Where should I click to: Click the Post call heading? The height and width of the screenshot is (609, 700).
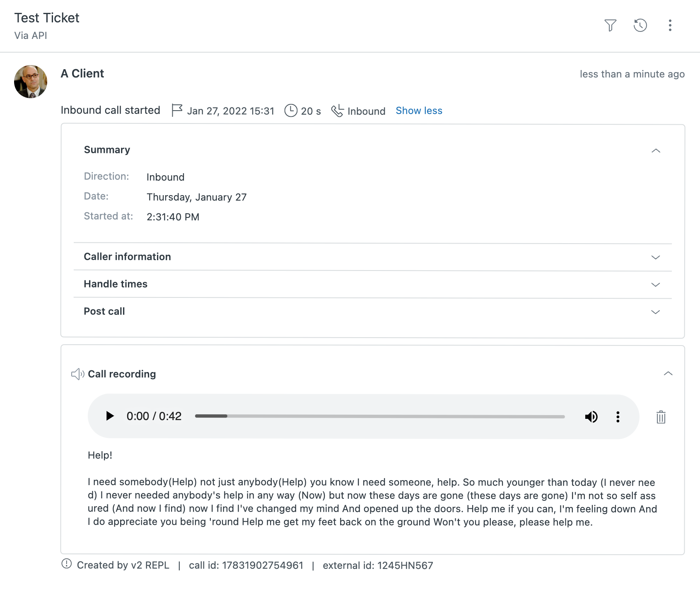(104, 312)
